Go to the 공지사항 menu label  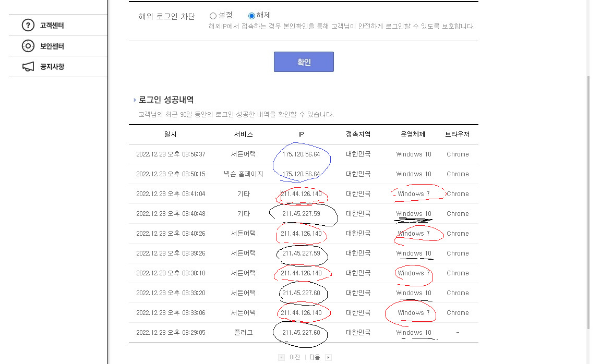52,67
